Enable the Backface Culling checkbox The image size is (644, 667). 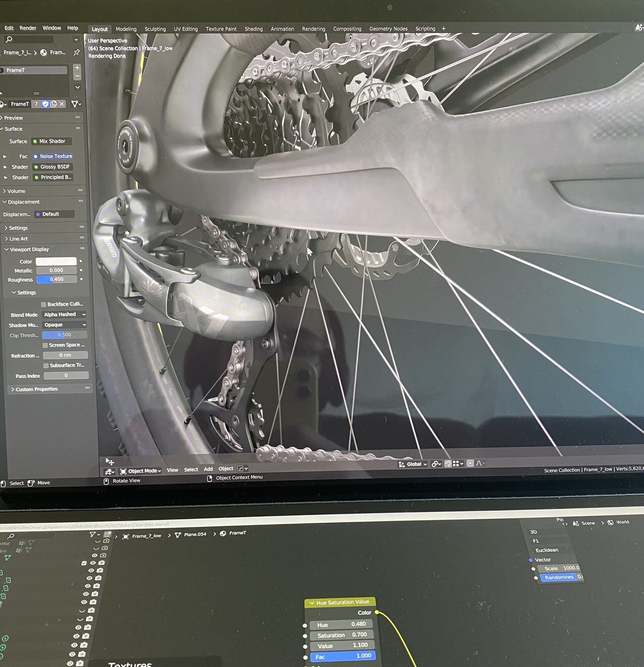[x=44, y=304]
